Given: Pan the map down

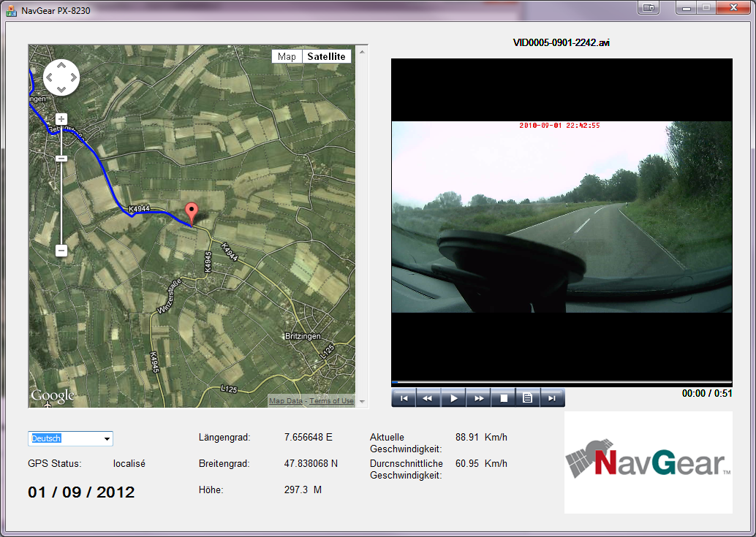Looking at the screenshot, I should (61, 88).
